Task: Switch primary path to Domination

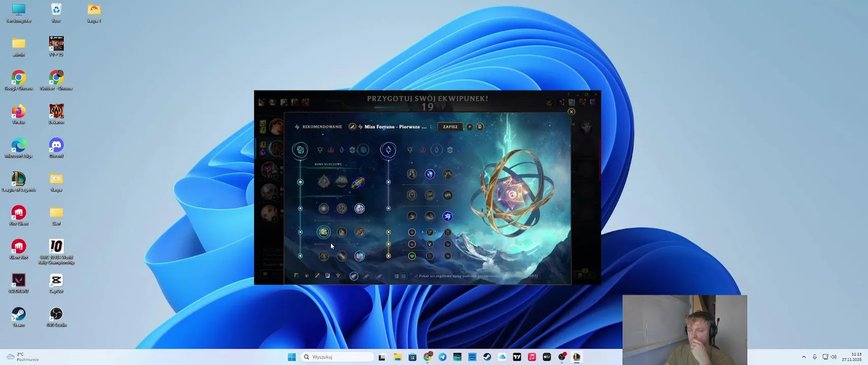Action: click(x=331, y=150)
